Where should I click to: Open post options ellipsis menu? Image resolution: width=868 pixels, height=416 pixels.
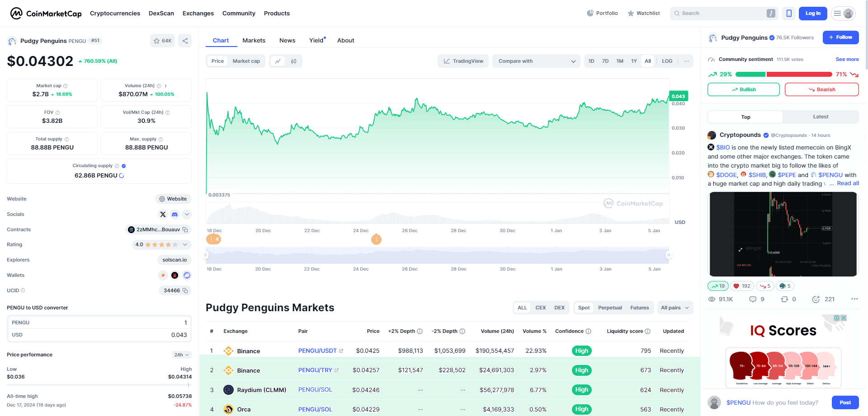tap(854, 299)
